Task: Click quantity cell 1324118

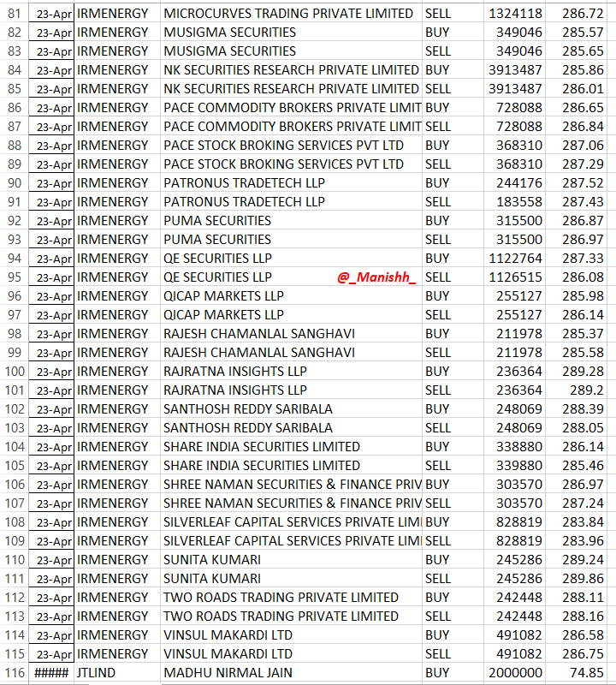Action: (514, 14)
